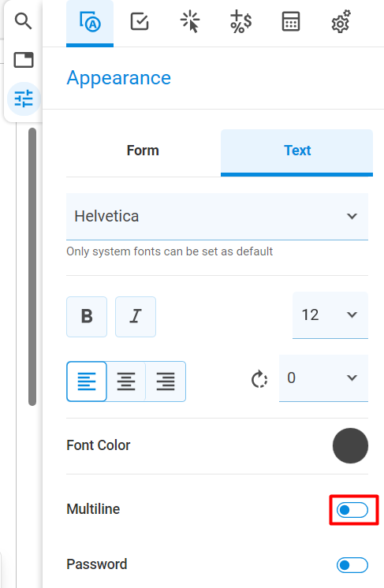The image size is (384, 588).
Task: Open the actions cursor-click tab icon
Action: tap(190, 22)
